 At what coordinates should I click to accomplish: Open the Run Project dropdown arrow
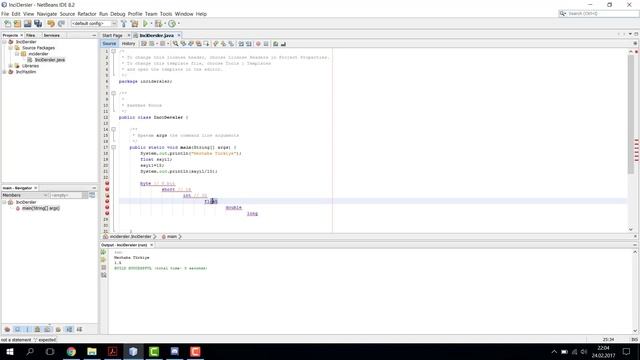[x=151, y=24]
